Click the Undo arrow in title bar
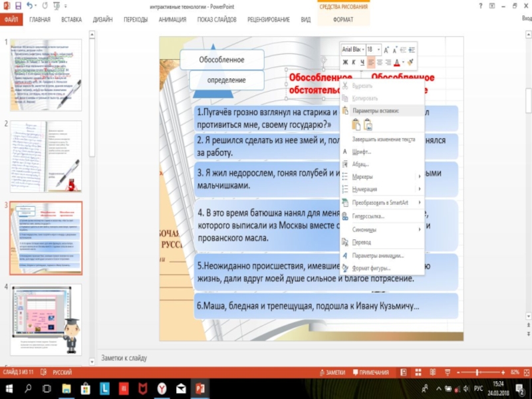Screen dimensions: 532x399 [30, 6]
